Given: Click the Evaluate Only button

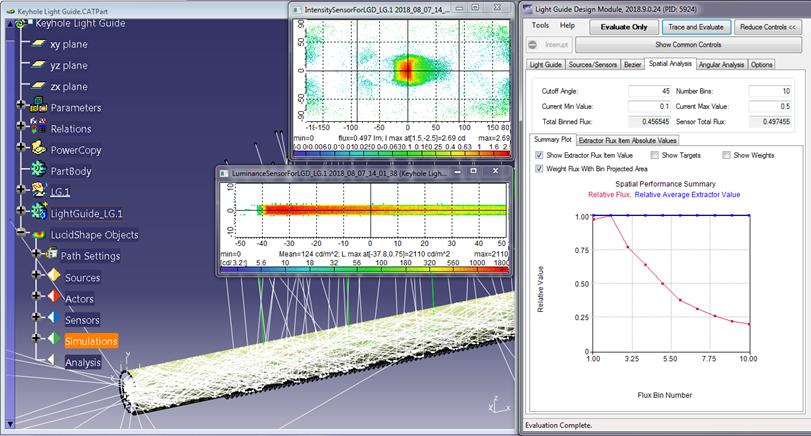Looking at the screenshot, I should coord(624,27).
